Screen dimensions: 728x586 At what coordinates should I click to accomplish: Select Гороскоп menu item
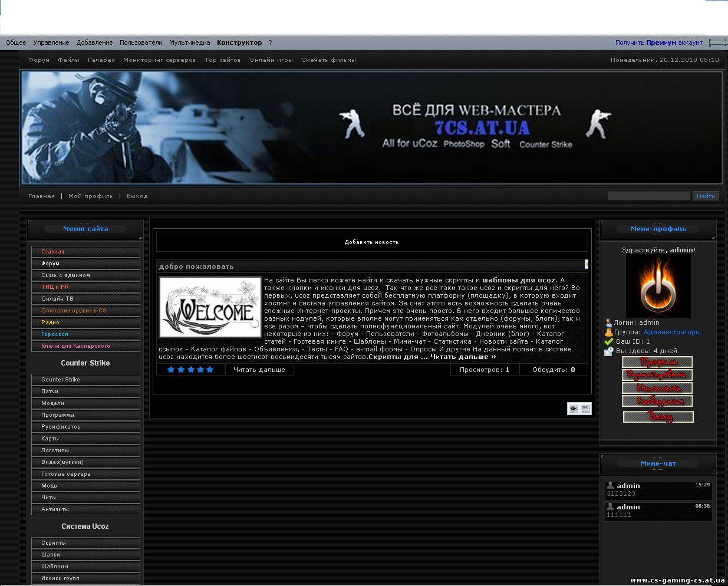(x=85, y=334)
